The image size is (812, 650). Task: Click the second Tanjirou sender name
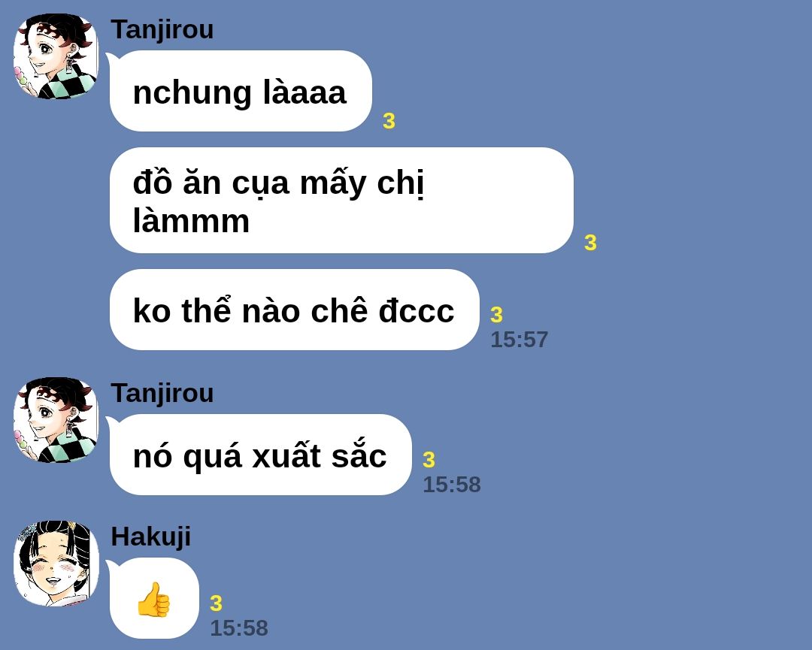click(x=162, y=393)
